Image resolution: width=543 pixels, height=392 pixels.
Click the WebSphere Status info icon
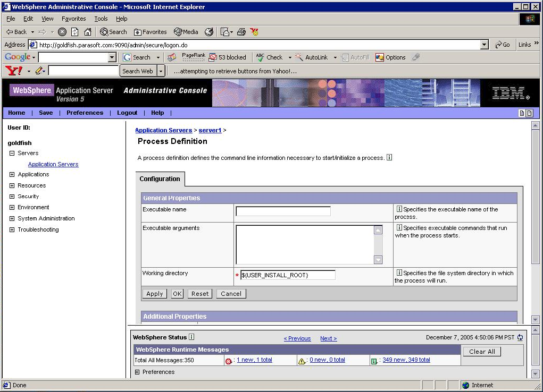coord(191,337)
